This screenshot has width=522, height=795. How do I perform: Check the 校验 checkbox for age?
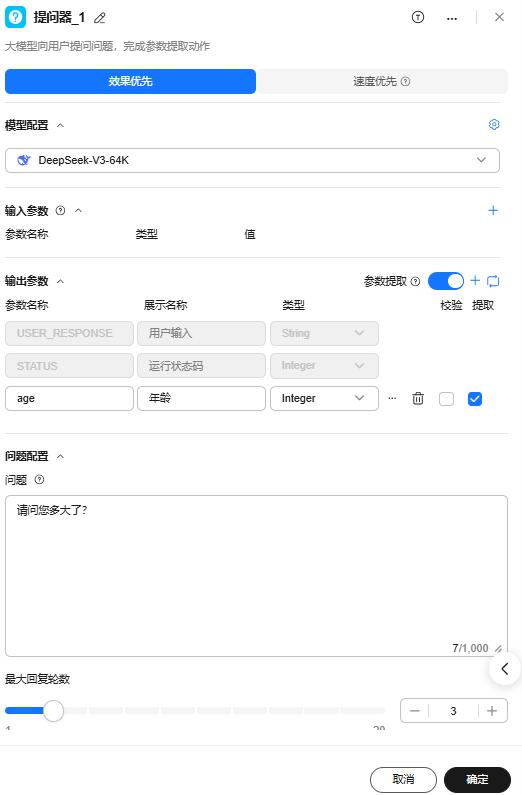(446, 399)
